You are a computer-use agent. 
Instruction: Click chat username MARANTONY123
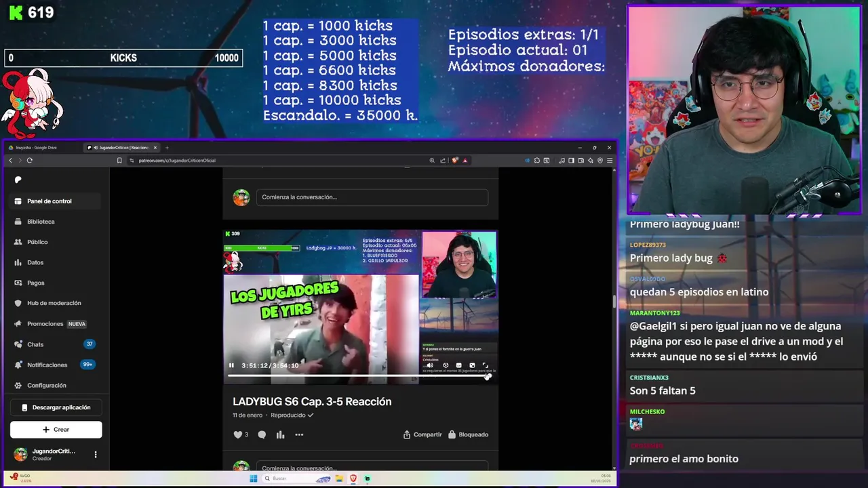(654, 313)
